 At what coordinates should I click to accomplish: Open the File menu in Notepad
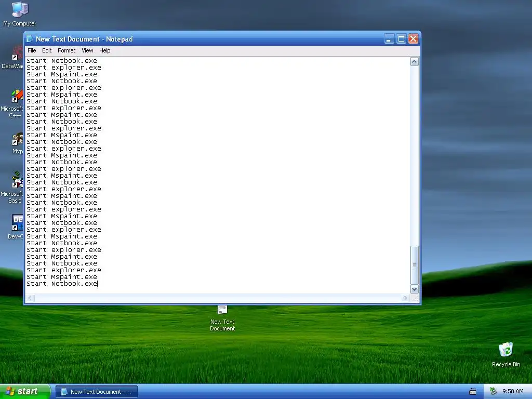coord(32,50)
